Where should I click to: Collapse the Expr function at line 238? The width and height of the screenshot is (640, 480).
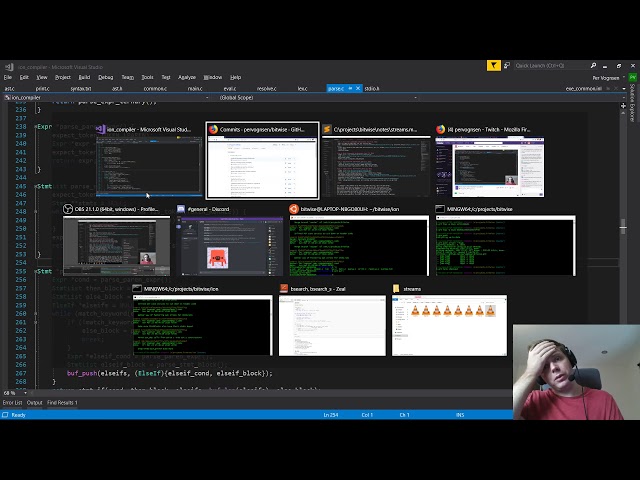pyautogui.click(x=36, y=127)
